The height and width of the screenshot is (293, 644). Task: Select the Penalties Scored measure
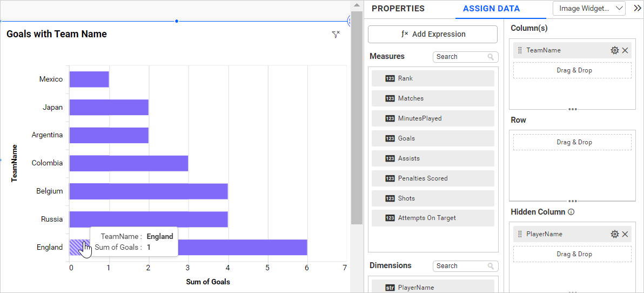[x=432, y=178]
